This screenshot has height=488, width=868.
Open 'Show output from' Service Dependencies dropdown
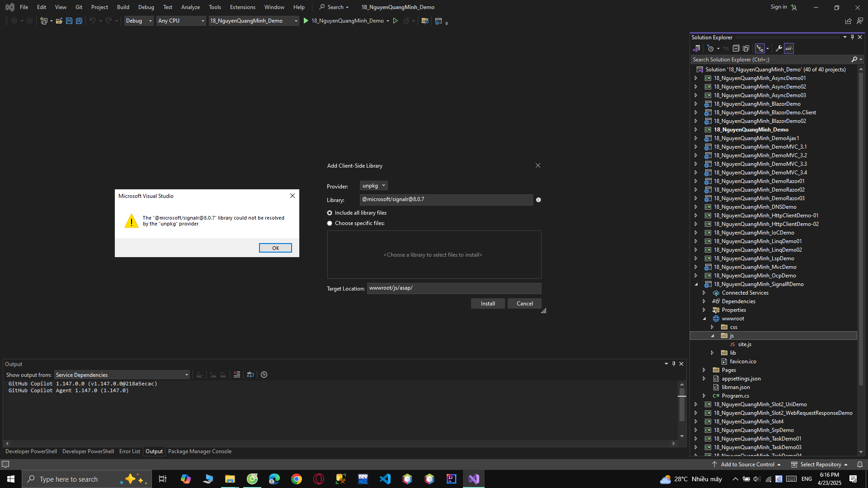(122, 375)
